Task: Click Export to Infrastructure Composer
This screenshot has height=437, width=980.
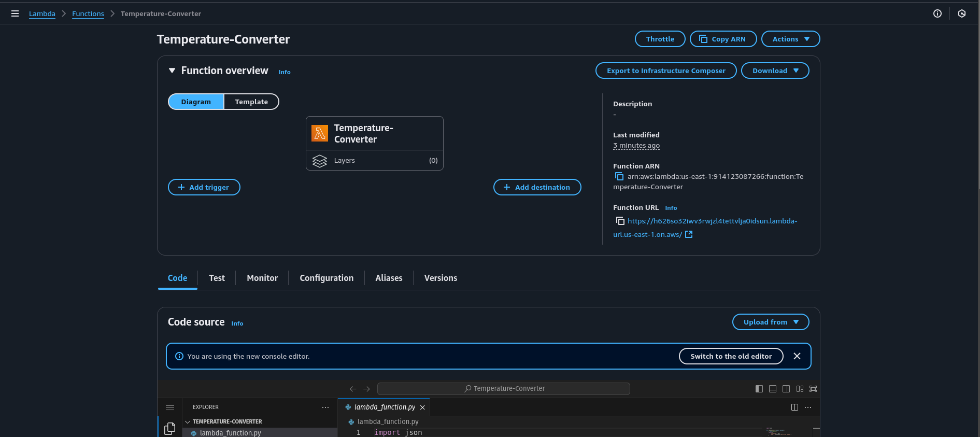Action: click(x=666, y=71)
